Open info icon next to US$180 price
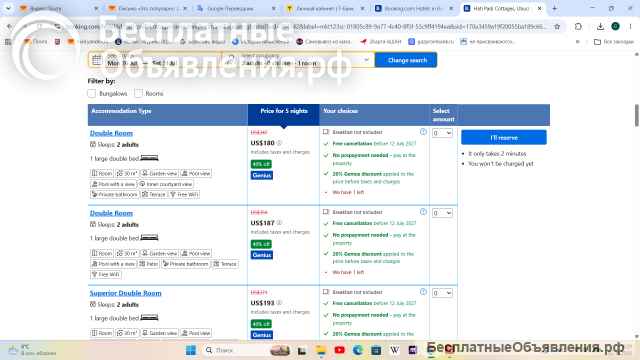Screen dimensions: 640x360 279,143
